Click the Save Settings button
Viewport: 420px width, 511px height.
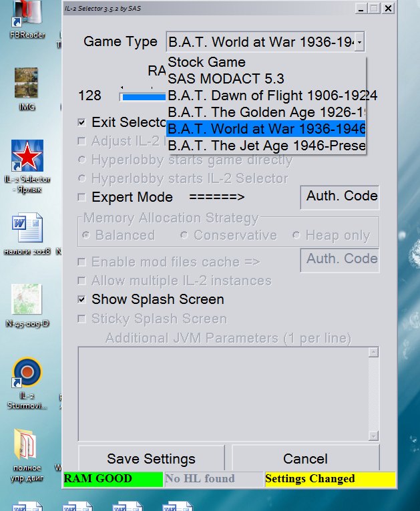(151, 458)
